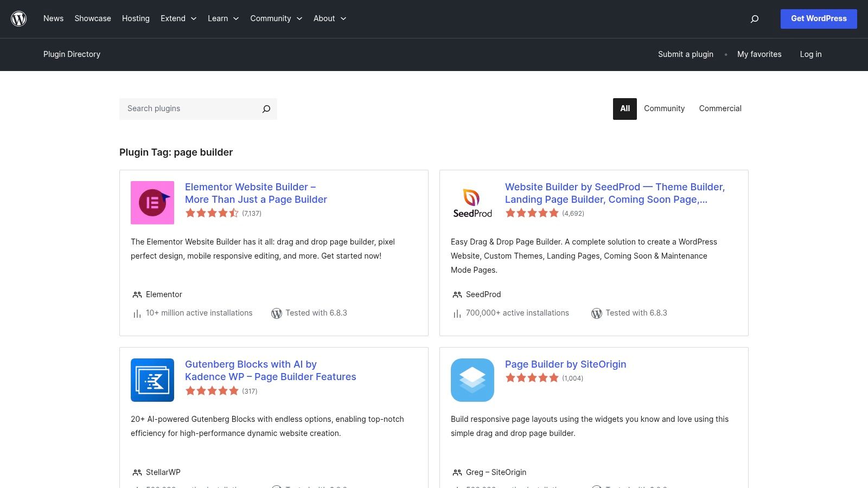Click the Page Builder by SiteOrigin icon

(x=472, y=380)
